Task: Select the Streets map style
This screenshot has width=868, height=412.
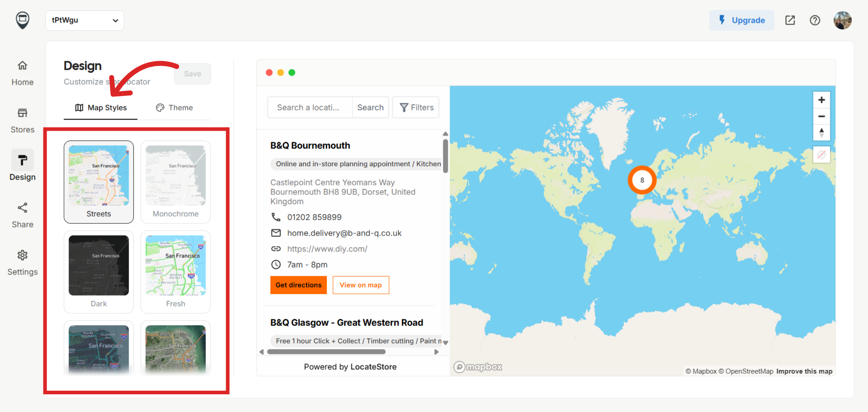Action: pos(99,182)
